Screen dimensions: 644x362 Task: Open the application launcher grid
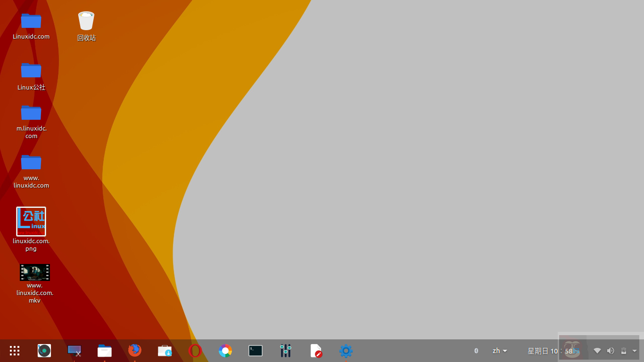[x=14, y=351]
